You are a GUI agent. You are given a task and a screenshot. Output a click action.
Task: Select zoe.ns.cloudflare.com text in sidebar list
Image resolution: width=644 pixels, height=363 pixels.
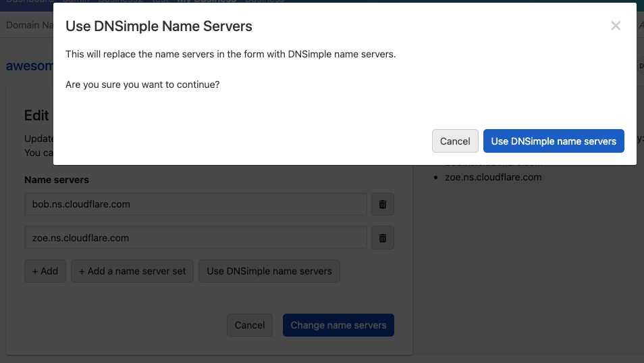click(x=493, y=177)
